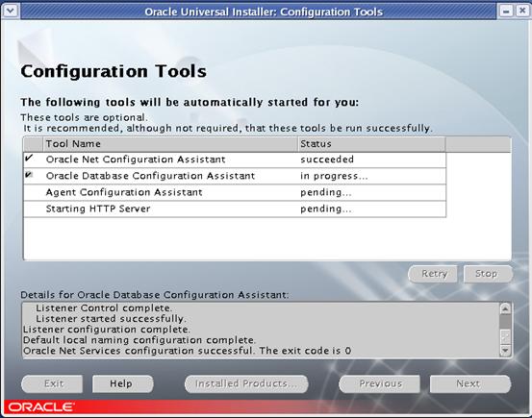Click the Status column header

point(371,144)
